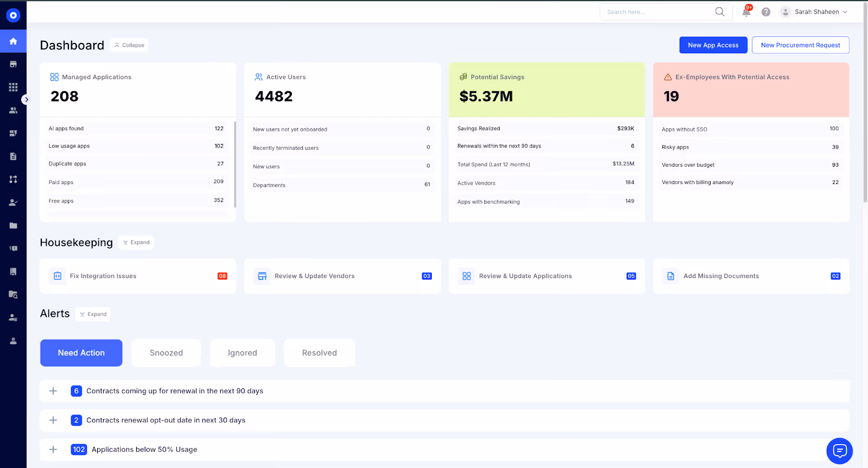Expand Applications below 50% Usage alert
This screenshot has height=468, width=868.
pos(53,450)
